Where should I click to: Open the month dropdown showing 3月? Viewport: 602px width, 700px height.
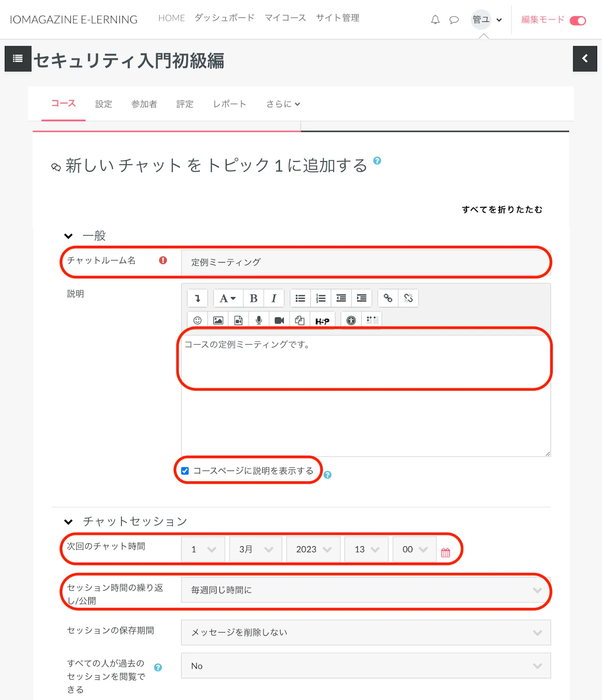click(256, 549)
